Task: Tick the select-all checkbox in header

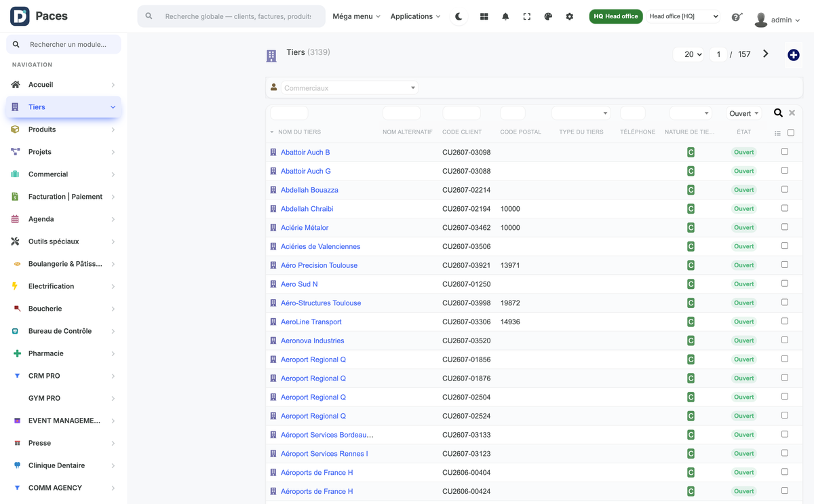Action: pos(791,133)
